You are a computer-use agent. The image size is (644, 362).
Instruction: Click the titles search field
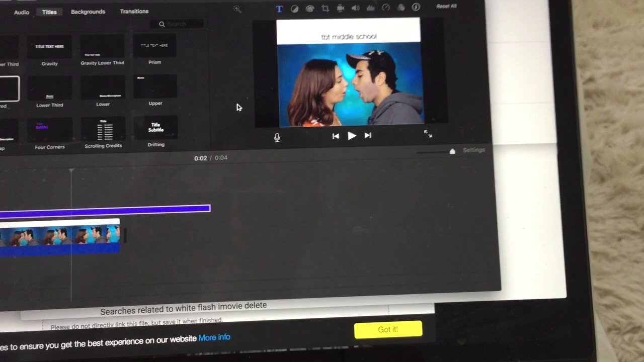pyautogui.click(x=177, y=24)
